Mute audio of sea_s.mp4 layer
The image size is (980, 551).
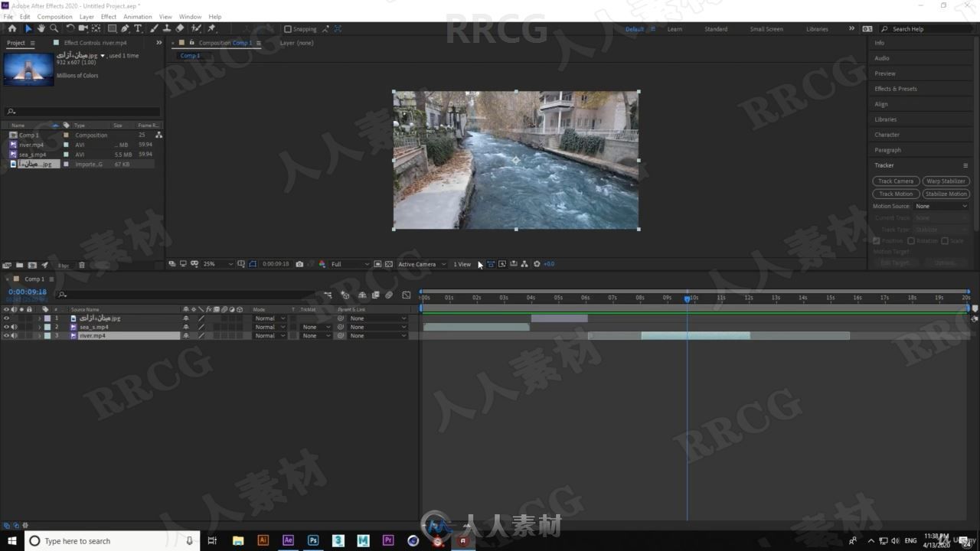coord(14,327)
